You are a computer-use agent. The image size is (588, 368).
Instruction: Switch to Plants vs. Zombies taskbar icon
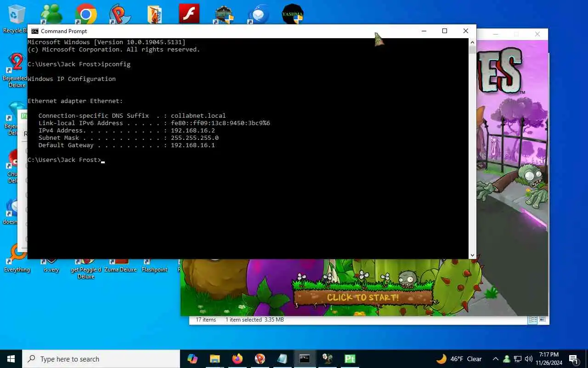(327, 359)
